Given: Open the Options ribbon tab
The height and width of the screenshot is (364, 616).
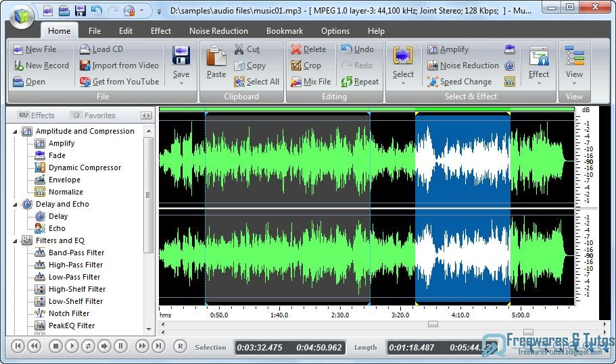Looking at the screenshot, I should point(335,31).
